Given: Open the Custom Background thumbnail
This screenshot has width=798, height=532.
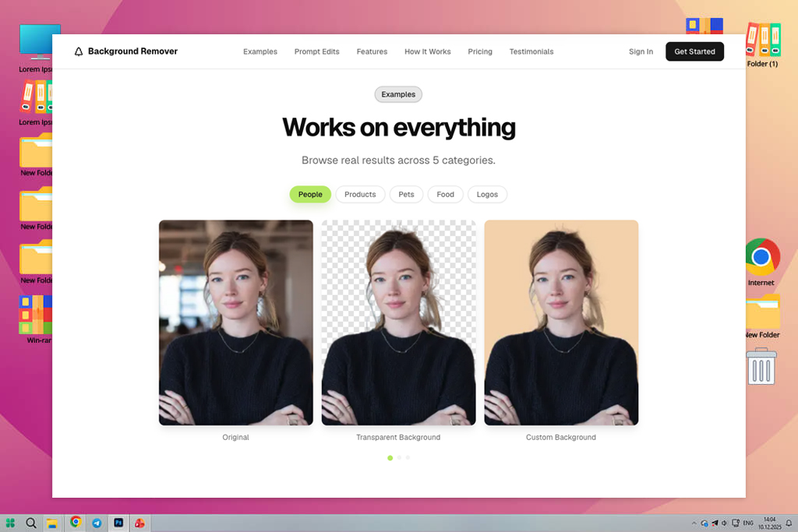Looking at the screenshot, I should point(561,322).
